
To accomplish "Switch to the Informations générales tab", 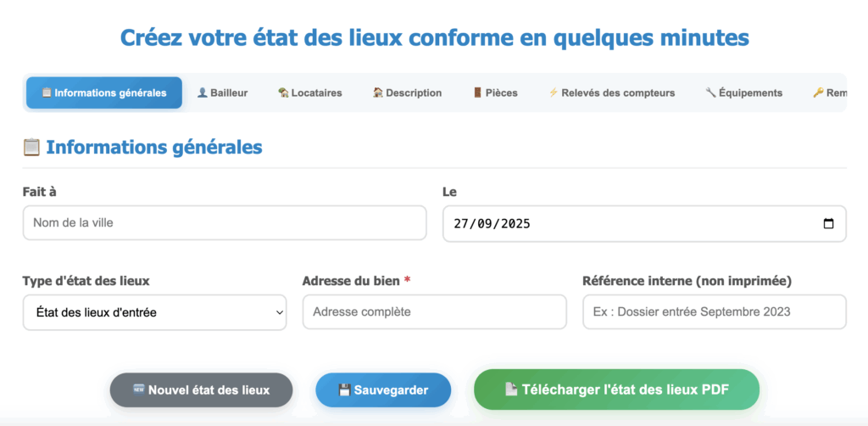I will pos(103,92).
